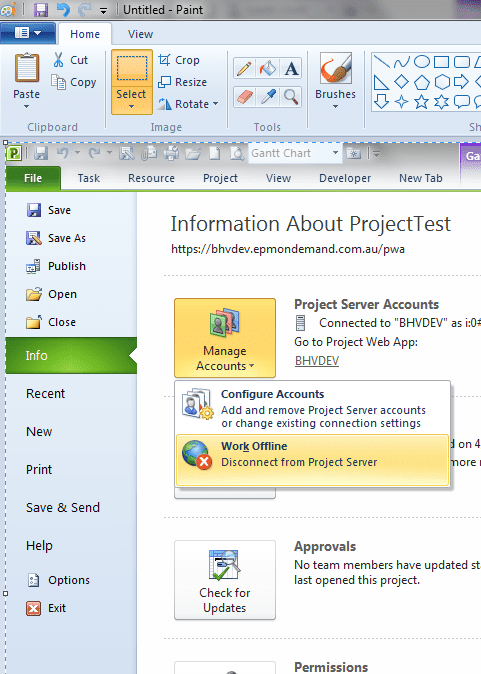Open Project Options

tap(58, 580)
